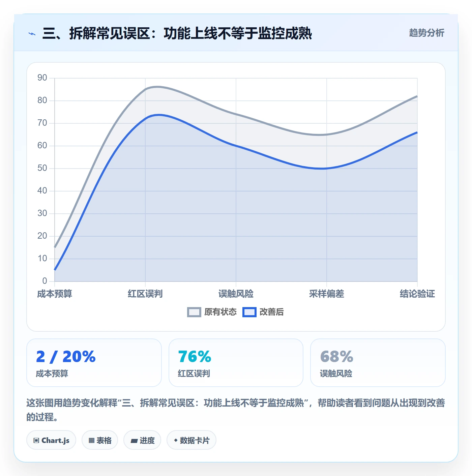The height and width of the screenshot is (476, 472).
Task: Open the 76% 红区误判 stat card
Action: (236, 363)
